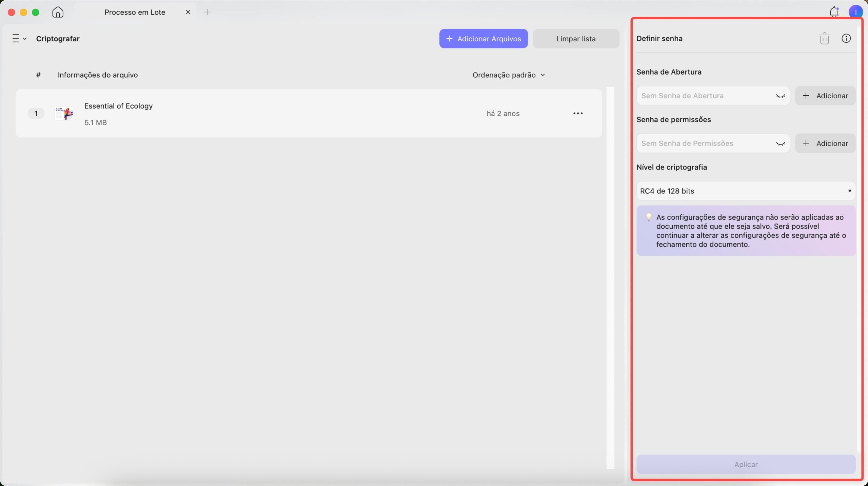Select Essential of Ecology thumbnail
The height and width of the screenshot is (486, 868).
(x=64, y=114)
